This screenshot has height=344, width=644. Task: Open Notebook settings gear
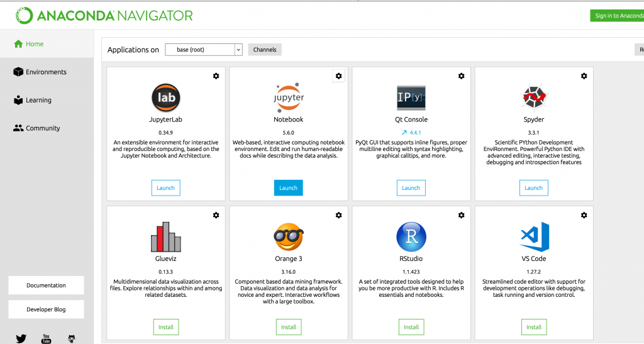coord(338,76)
